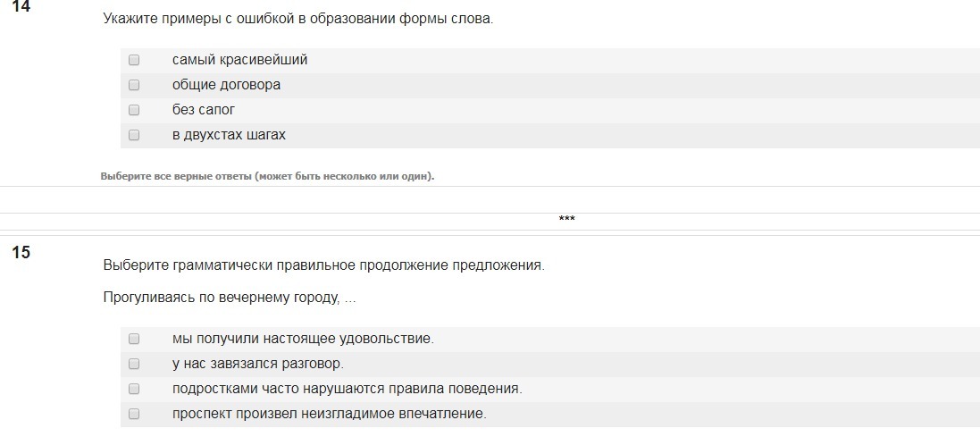Screen dimensions: 980x437
Task: Click the «без сапог» answer label
Action: [204, 110]
